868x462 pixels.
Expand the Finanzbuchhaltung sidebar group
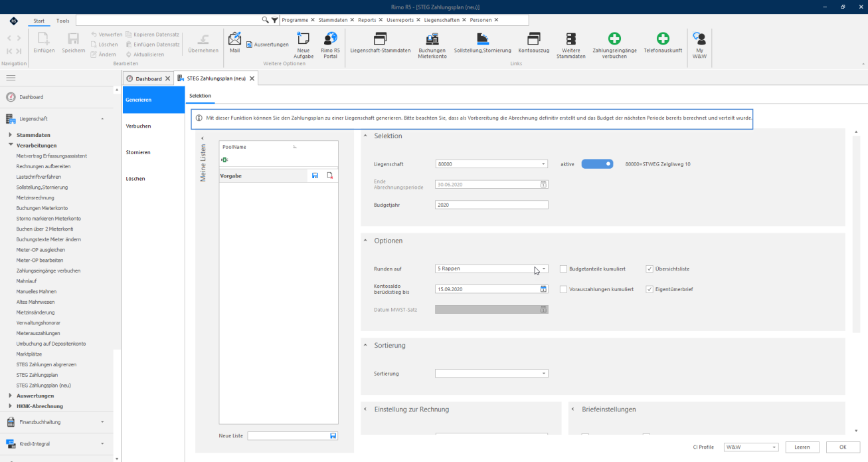(x=102, y=421)
